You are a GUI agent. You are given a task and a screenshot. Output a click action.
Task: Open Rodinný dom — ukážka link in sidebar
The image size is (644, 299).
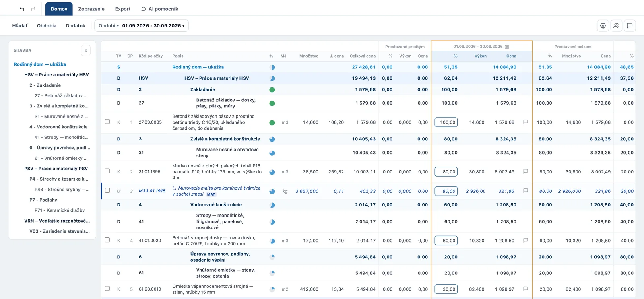[40, 64]
